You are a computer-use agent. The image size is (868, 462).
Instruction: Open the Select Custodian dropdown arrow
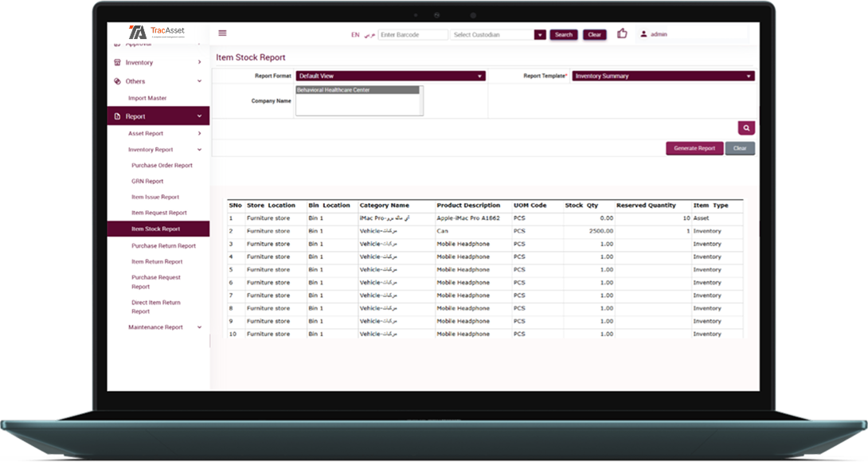click(540, 35)
